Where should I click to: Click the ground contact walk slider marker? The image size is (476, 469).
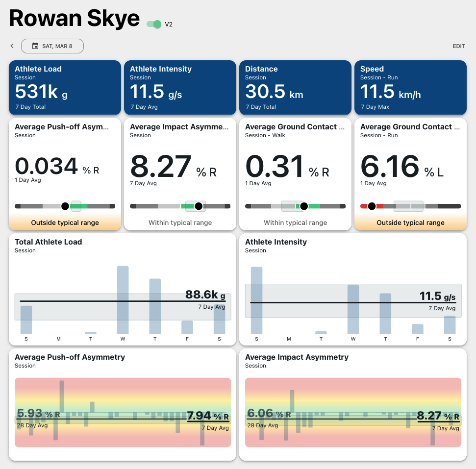click(304, 206)
